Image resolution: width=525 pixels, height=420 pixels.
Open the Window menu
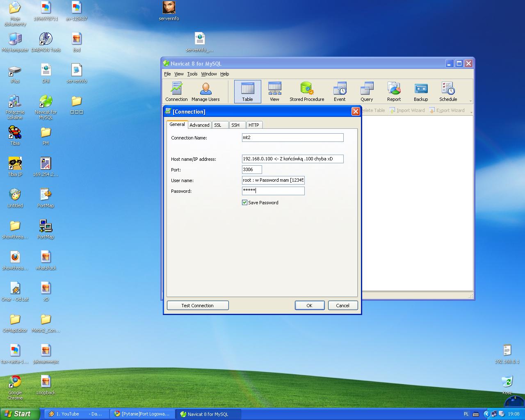coord(209,74)
